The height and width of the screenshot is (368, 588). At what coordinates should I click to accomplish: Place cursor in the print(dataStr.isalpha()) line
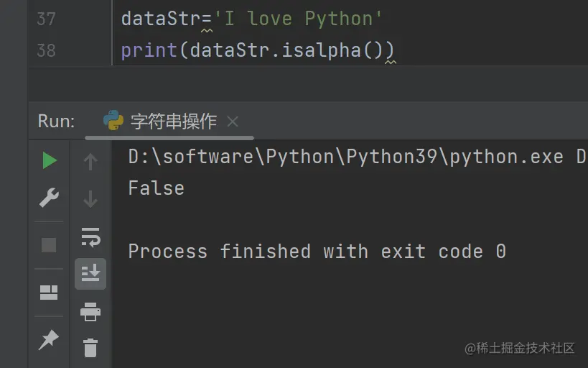[258, 50]
